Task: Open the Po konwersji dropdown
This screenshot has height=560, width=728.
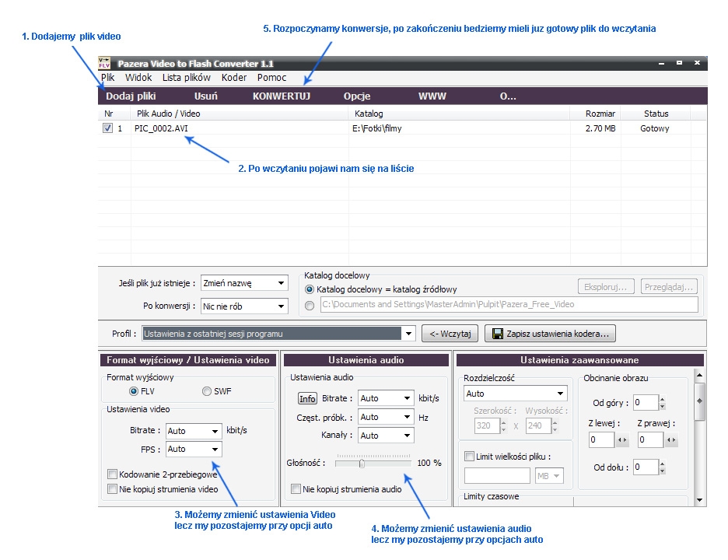Action: [x=244, y=306]
